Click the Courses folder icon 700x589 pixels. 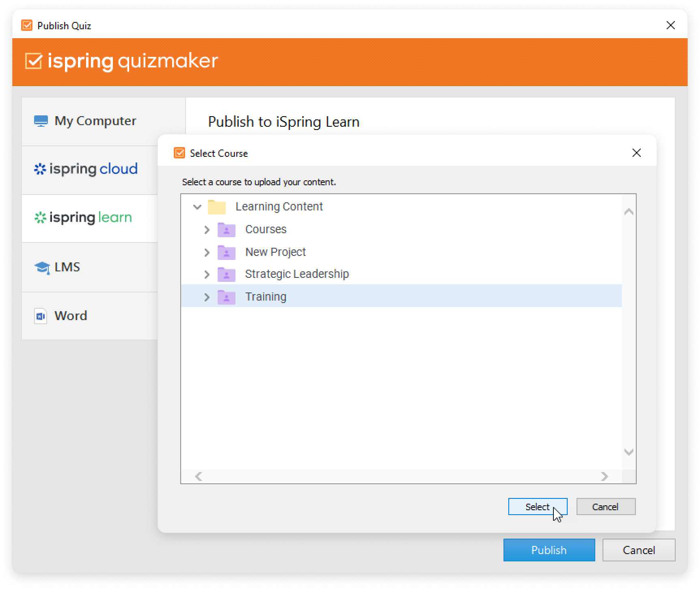[227, 230]
